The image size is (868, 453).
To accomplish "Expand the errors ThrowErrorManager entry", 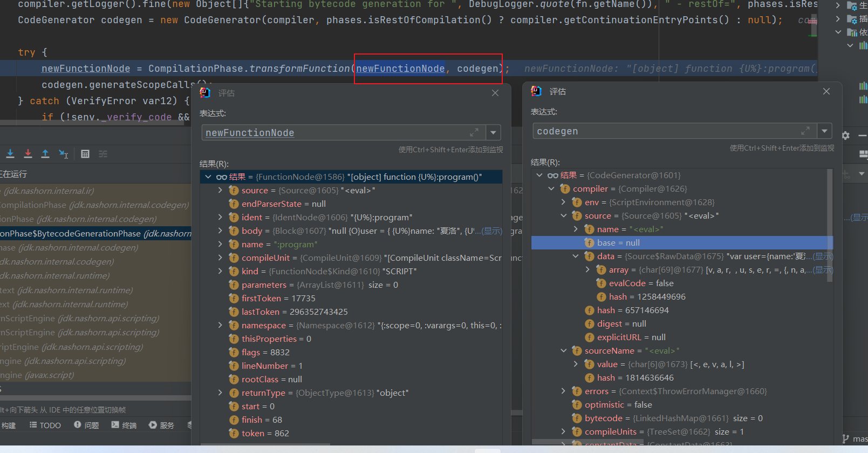I will point(563,391).
